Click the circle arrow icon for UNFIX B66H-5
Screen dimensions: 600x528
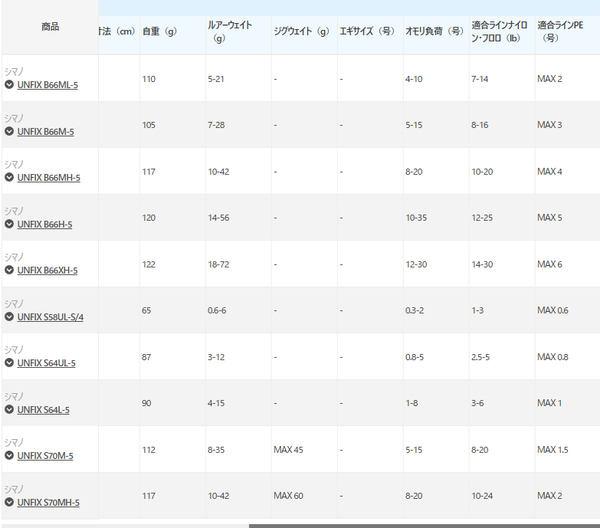[x=9, y=224]
